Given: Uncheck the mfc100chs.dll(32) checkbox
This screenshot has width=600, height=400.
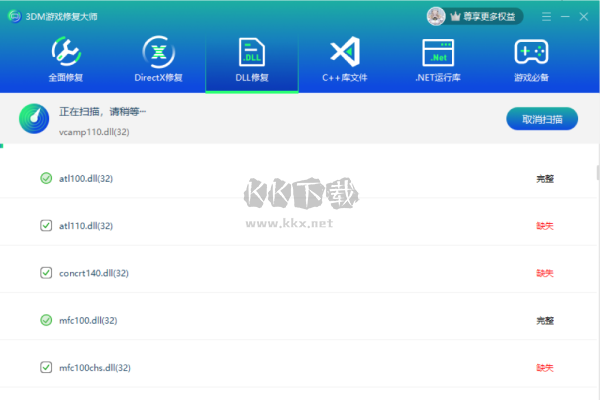Looking at the screenshot, I should tap(46, 367).
